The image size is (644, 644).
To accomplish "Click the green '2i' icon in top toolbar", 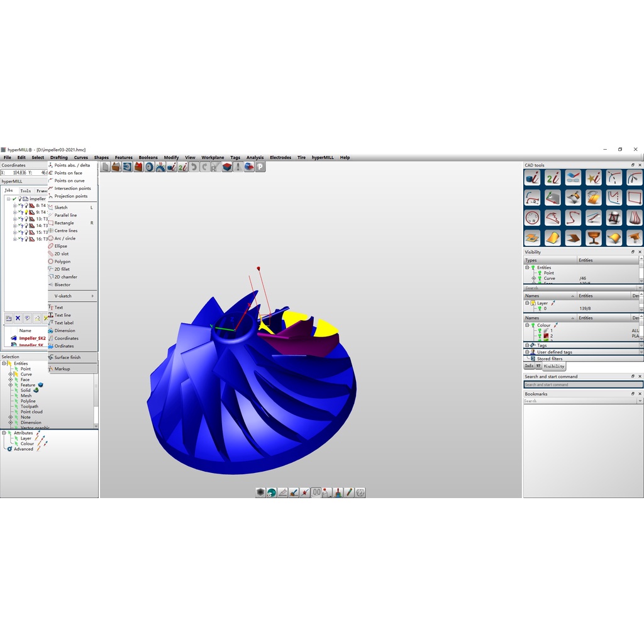I will 182,167.
